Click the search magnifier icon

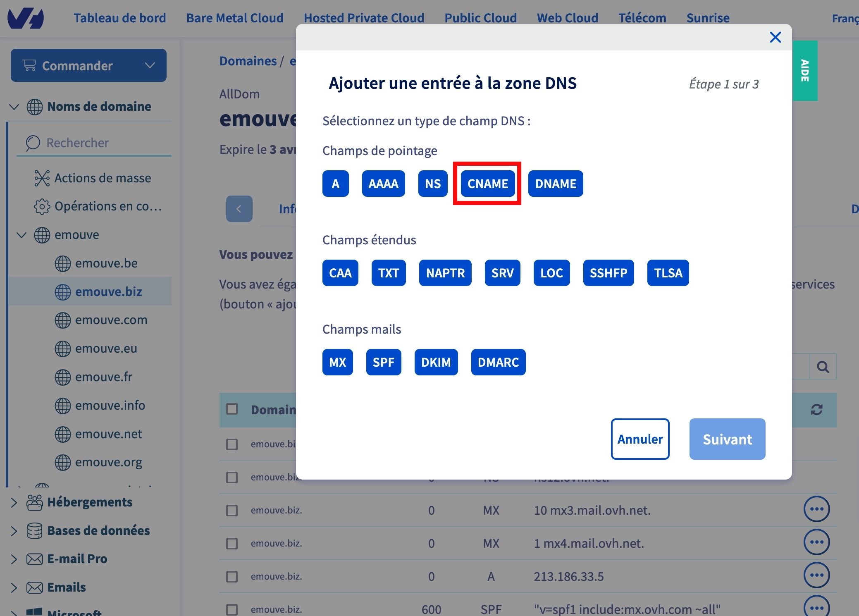point(823,367)
